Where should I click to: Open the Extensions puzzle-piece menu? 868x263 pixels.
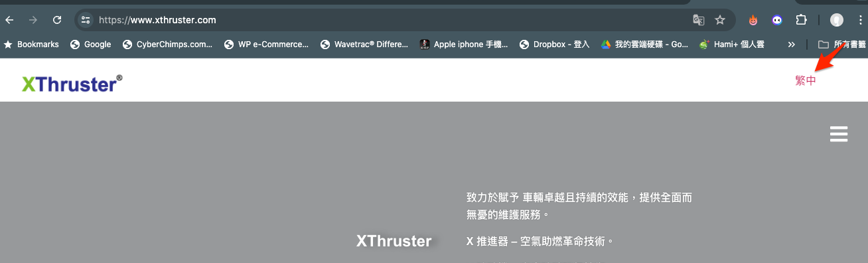(x=801, y=20)
